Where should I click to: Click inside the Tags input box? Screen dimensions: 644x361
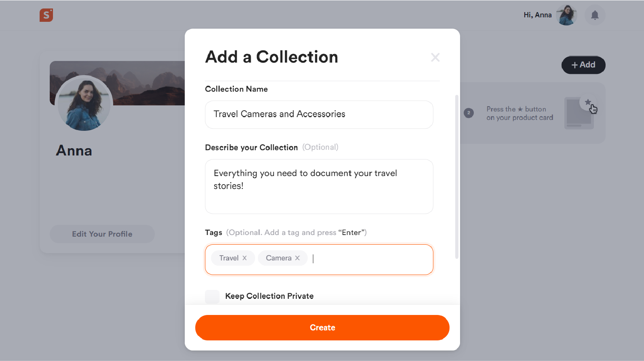(372, 259)
